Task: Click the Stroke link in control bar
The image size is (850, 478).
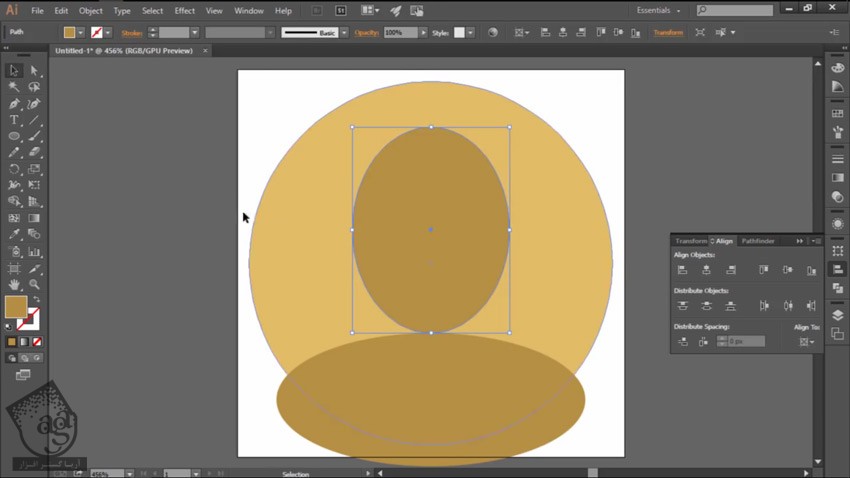Action: (132, 33)
